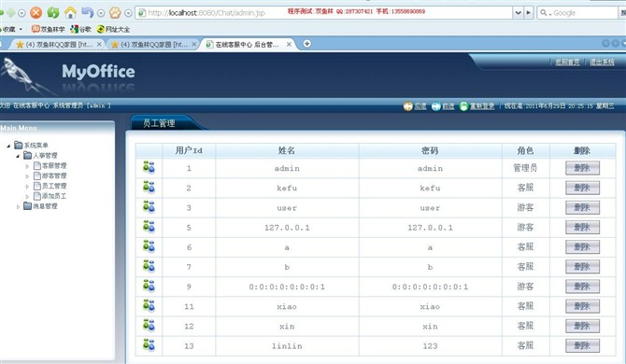Viewport: 626px width, 364px height.
Task: Delete the user named user
Action: click(582, 207)
